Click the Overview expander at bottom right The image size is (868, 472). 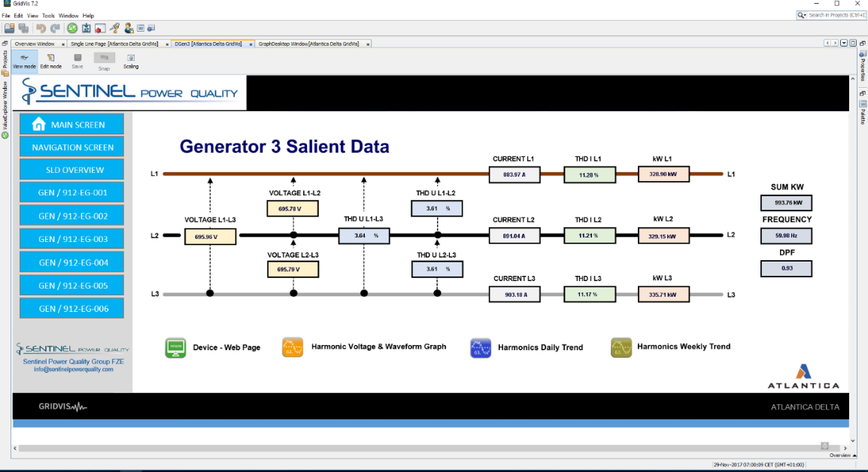(842, 455)
